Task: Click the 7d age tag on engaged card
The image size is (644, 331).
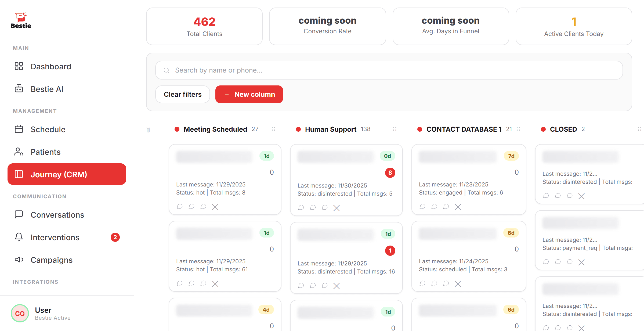Action: [x=511, y=156]
